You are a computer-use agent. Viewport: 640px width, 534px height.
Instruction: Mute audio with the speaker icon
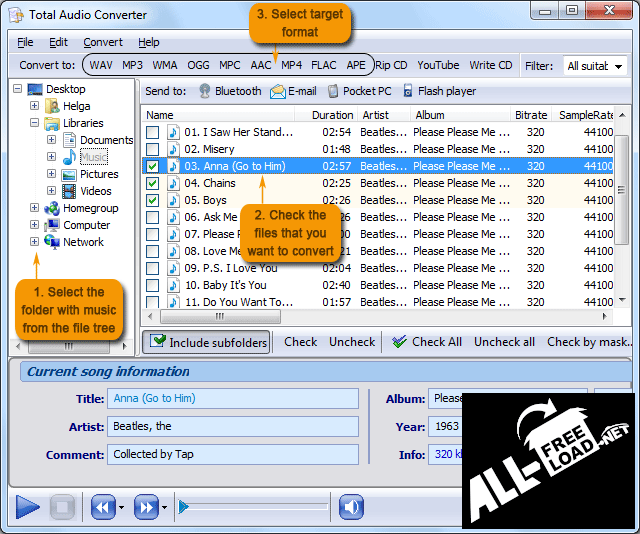(350, 508)
